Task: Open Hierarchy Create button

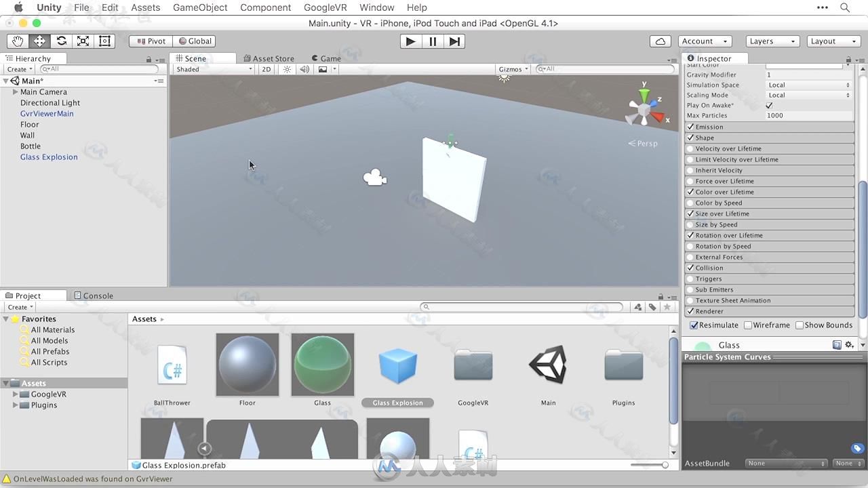Action: click(x=20, y=69)
